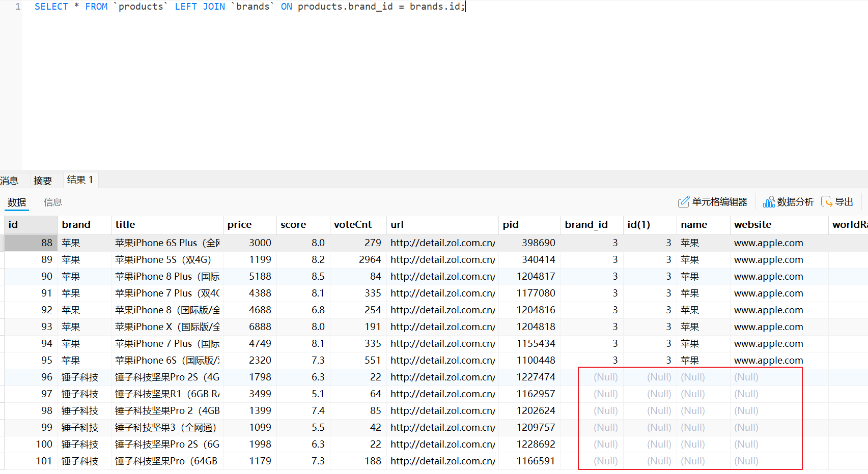Select the price cell showing 6888
The image size is (868, 474).
click(x=260, y=327)
